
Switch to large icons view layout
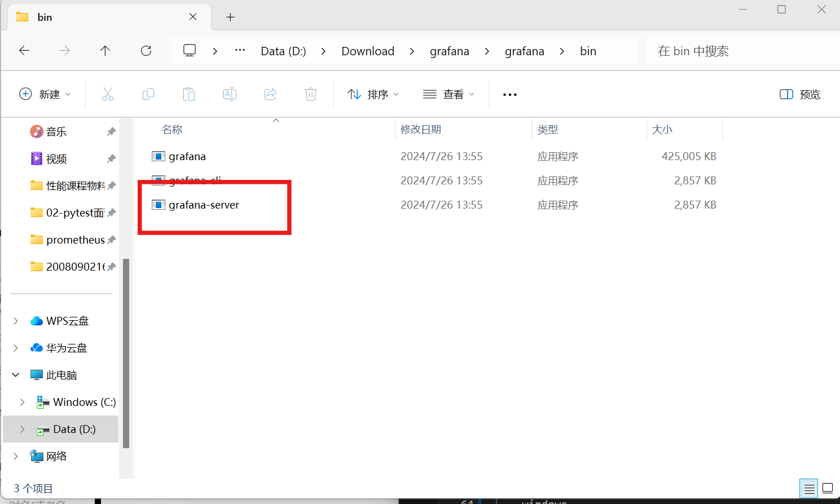(828, 489)
